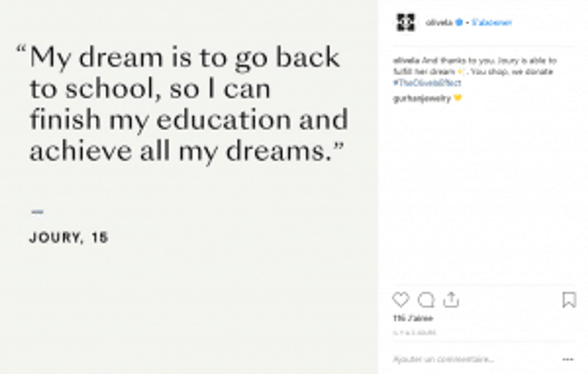
Task: Open the three-dot more options menu
Action: click(568, 359)
